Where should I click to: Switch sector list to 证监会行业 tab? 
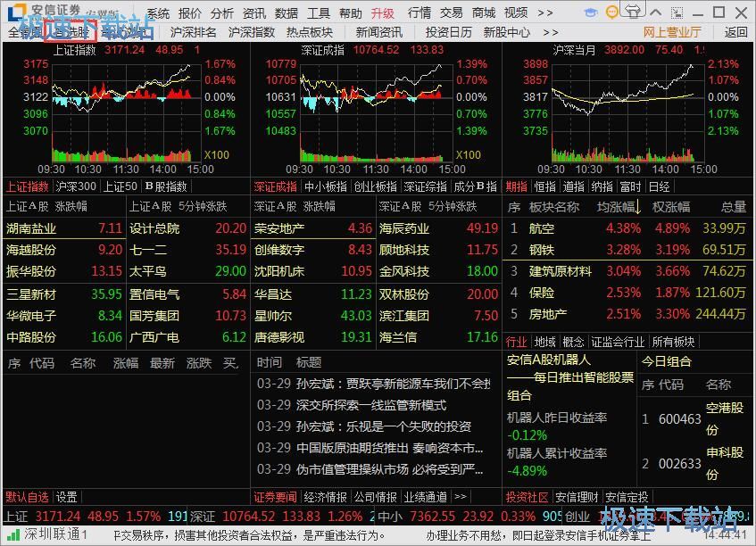(x=618, y=342)
